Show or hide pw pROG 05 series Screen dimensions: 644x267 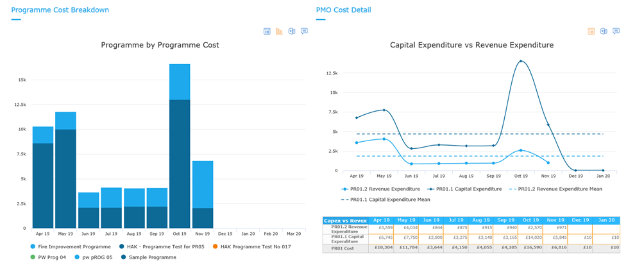pyautogui.click(x=93, y=257)
